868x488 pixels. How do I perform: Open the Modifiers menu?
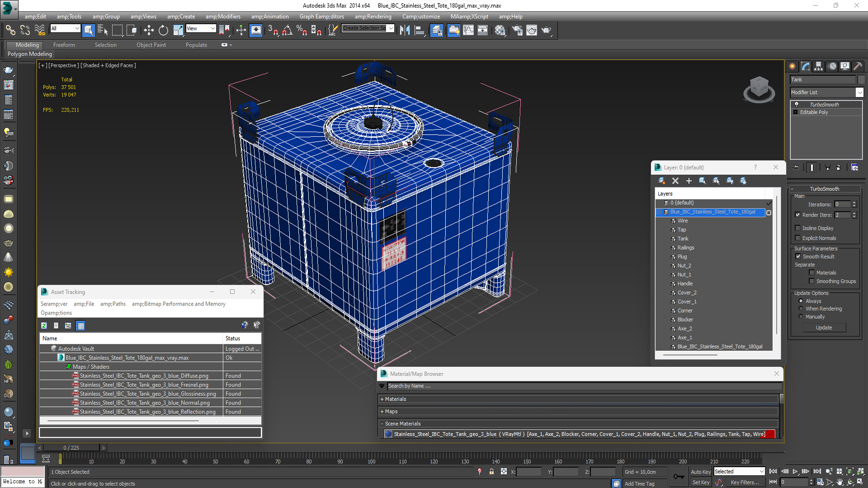click(223, 16)
